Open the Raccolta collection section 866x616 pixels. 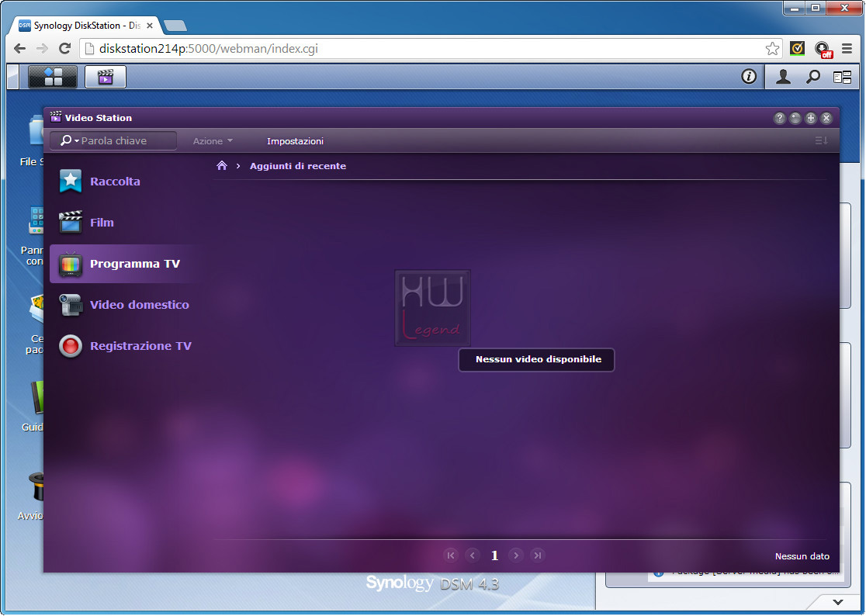[125, 182]
